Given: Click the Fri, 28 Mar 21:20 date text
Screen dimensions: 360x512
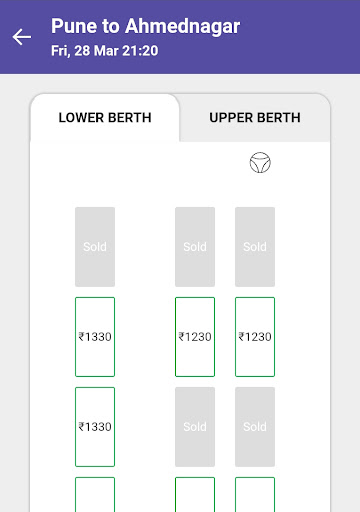Looking at the screenshot, I should (x=105, y=51).
